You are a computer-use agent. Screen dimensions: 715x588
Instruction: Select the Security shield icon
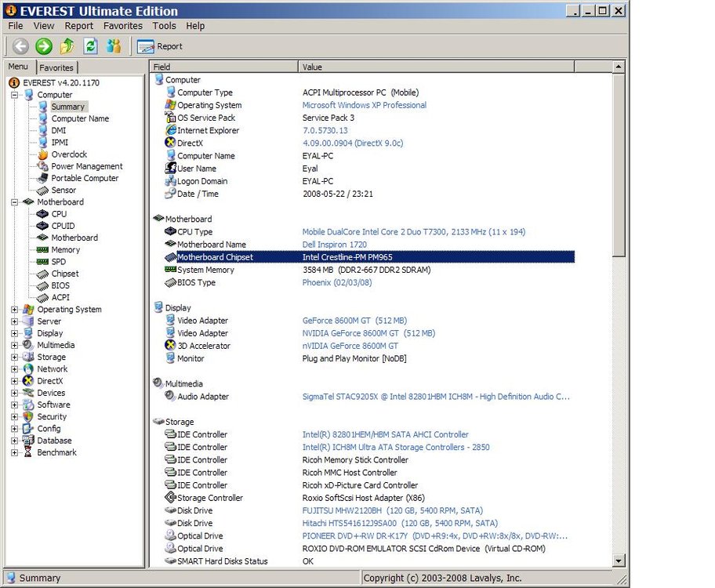28,416
